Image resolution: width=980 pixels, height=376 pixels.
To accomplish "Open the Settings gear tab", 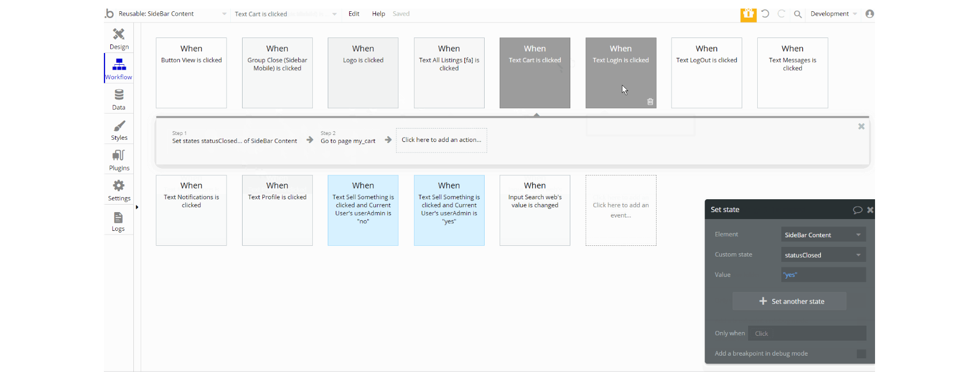I will click(x=119, y=190).
